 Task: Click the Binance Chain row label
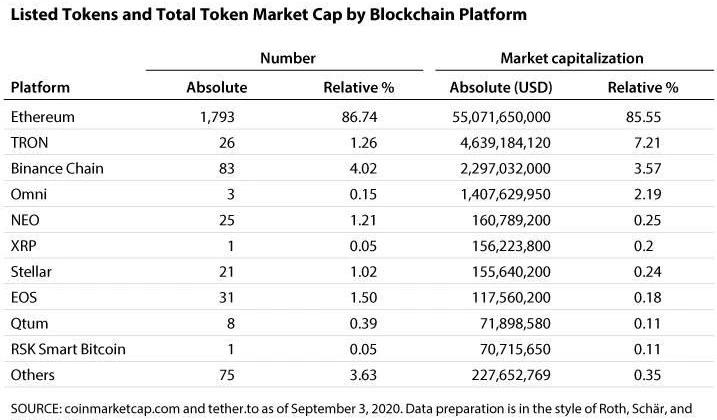tap(57, 168)
